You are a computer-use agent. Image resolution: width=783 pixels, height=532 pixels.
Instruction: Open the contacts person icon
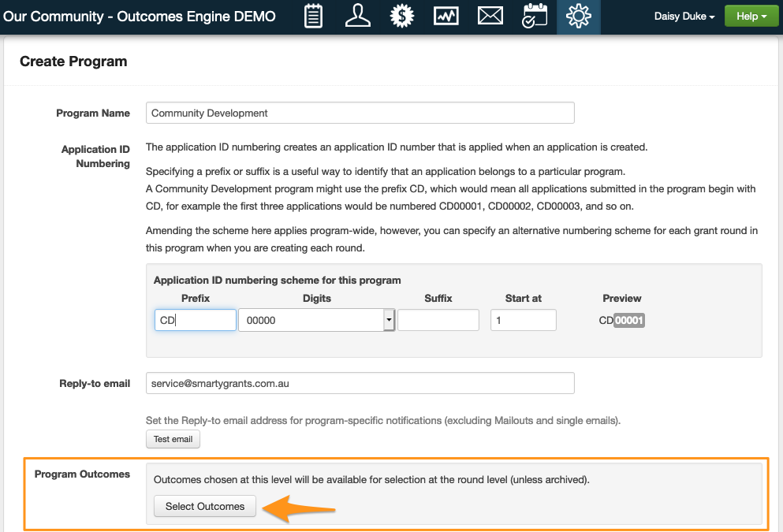click(x=358, y=17)
